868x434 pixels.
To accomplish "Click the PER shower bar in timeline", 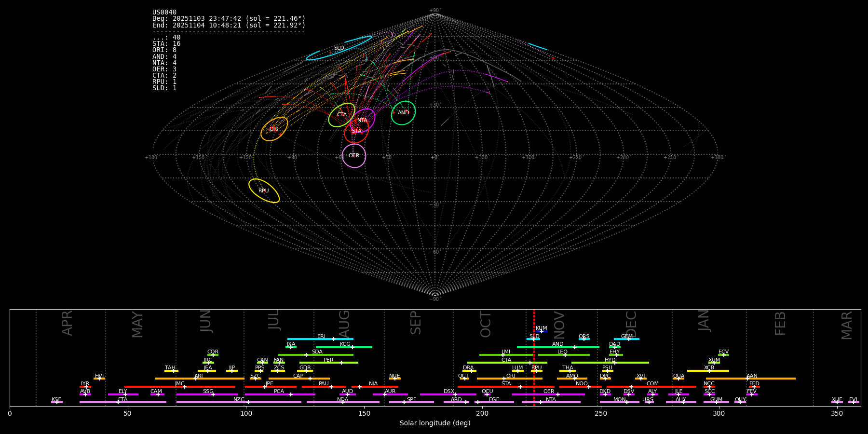I will click(328, 363).
